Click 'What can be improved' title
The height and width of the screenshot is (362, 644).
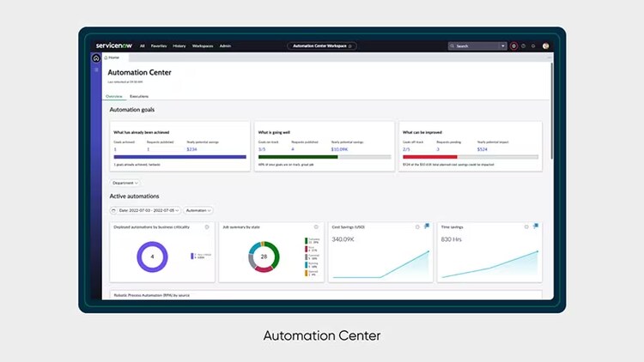click(422, 132)
